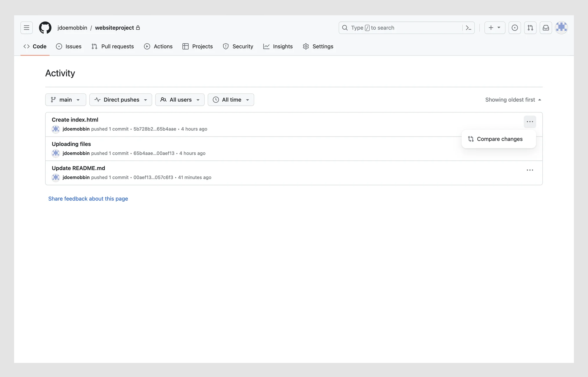Click commit range 65b4aae...00aef13
588x377 pixels.
pos(154,153)
